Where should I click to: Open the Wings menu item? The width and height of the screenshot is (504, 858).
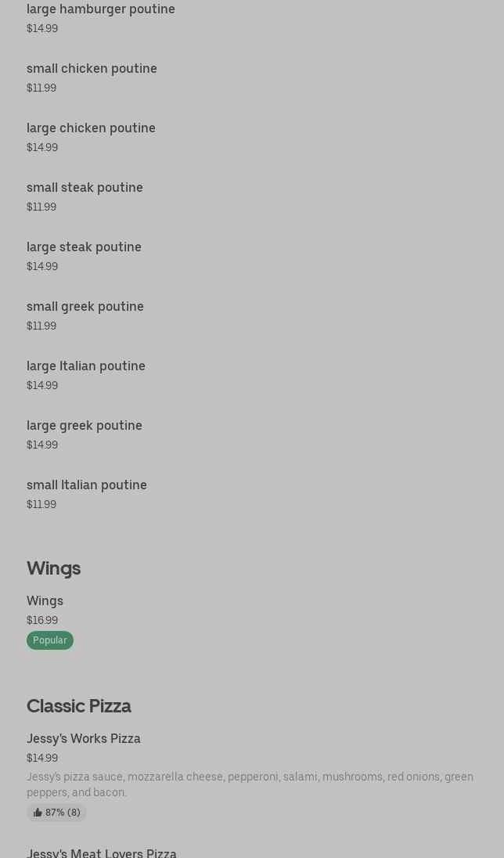pos(45,601)
